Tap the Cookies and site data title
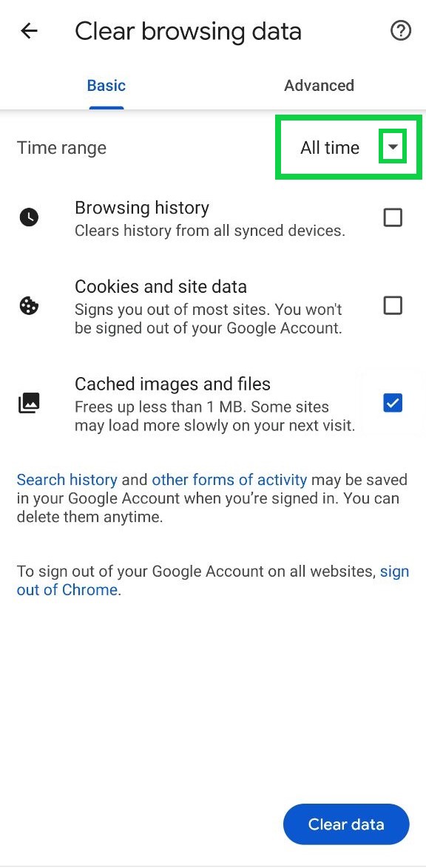Screen dimensions: 426x868 [160, 287]
